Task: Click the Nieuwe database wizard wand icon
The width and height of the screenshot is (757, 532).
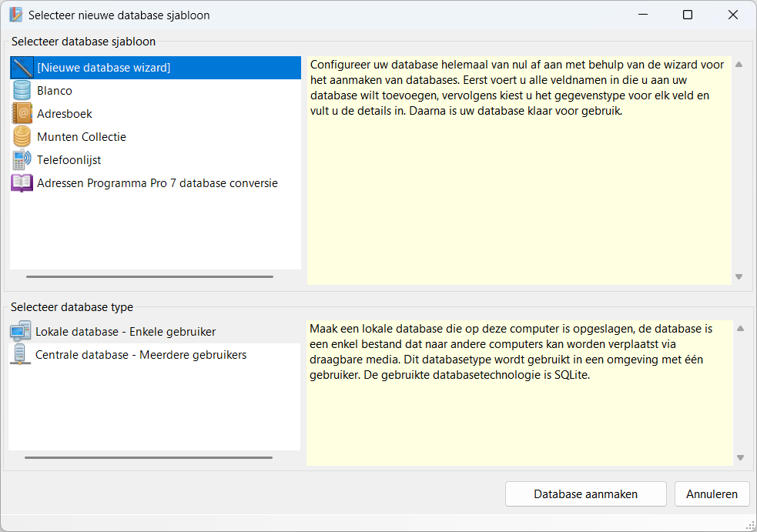Action: coord(22,68)
